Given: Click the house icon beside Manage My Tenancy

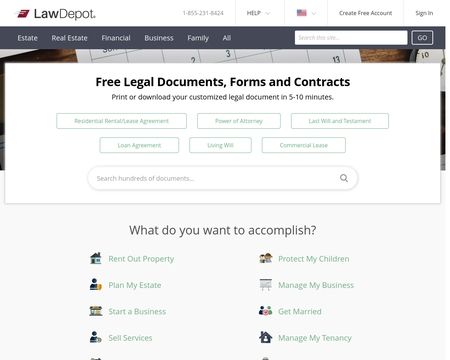Looking at the screenshot, I should coord(266,337).
